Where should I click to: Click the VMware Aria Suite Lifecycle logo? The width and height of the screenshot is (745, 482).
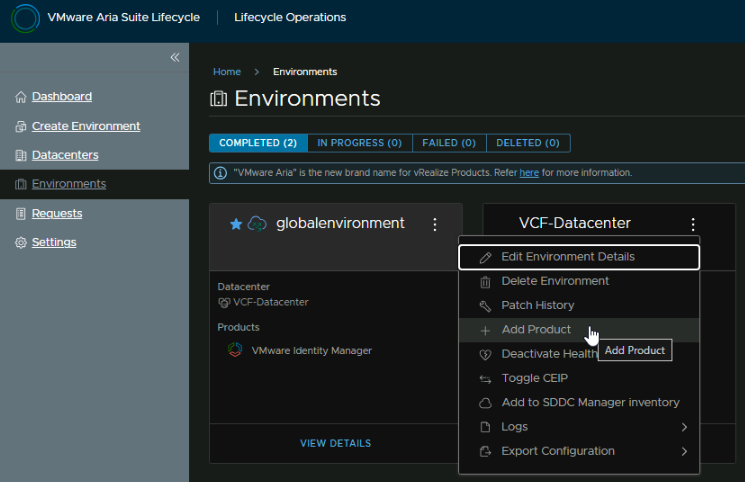coord(25,19)
